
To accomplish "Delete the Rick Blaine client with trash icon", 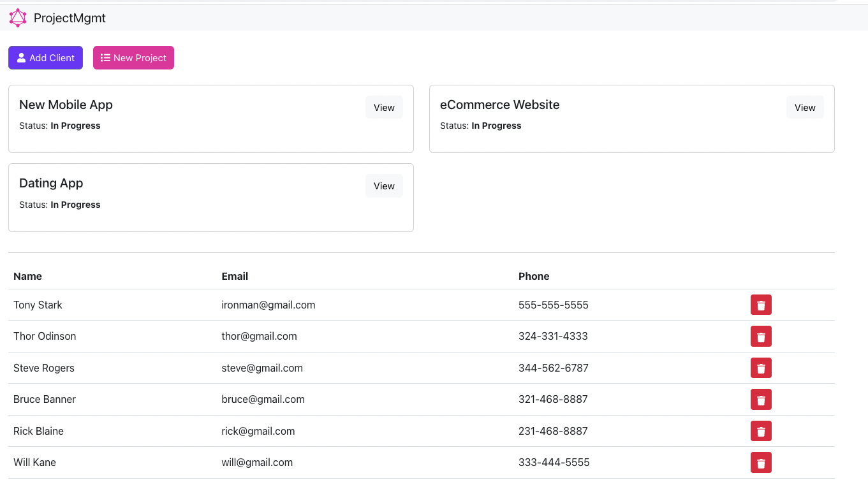I will [x=760, y=431].
